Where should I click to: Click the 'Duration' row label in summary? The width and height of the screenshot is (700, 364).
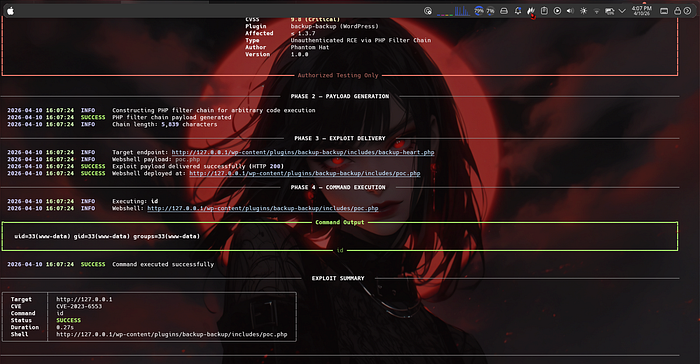tap(25, 327)
